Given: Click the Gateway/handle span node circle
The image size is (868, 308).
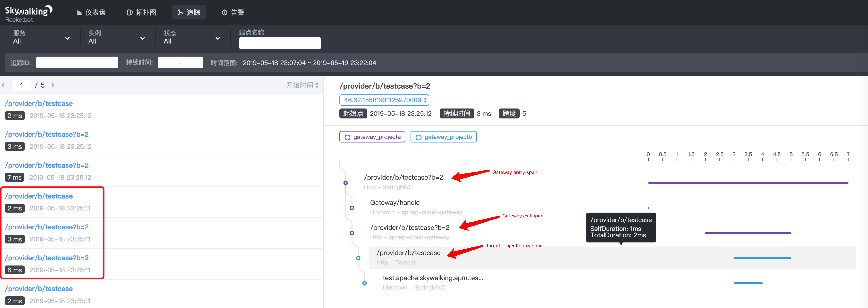Looking at the screenshot, I should [x=352, y=208].
